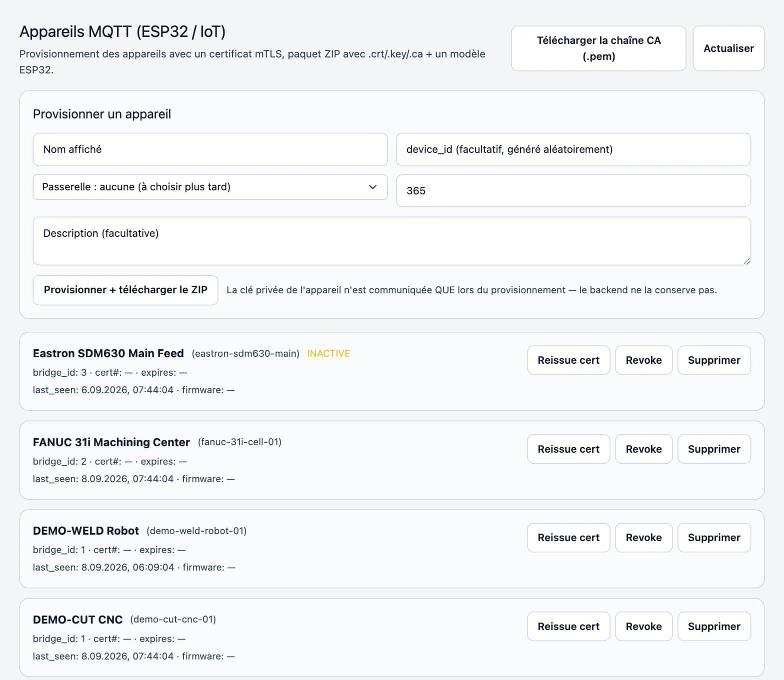Click the Actualiser button

pyautogui.click(x=728, y=48)
